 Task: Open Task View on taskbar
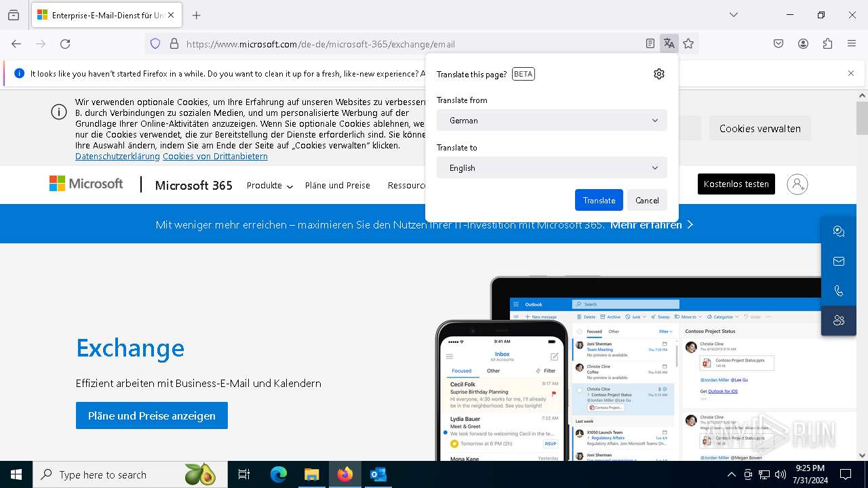point(244,474)
